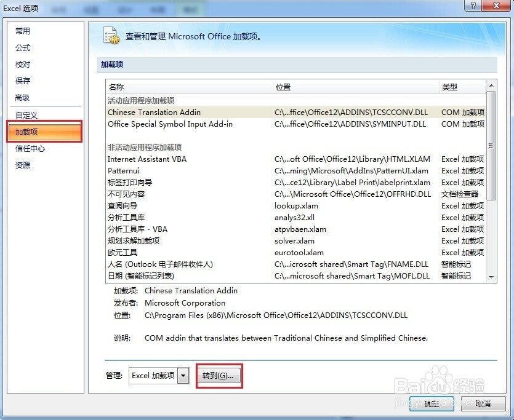Select the 日期 (智能标记列表) row
This screenshot has width=514, height=420.
click(x=296, y=276)
